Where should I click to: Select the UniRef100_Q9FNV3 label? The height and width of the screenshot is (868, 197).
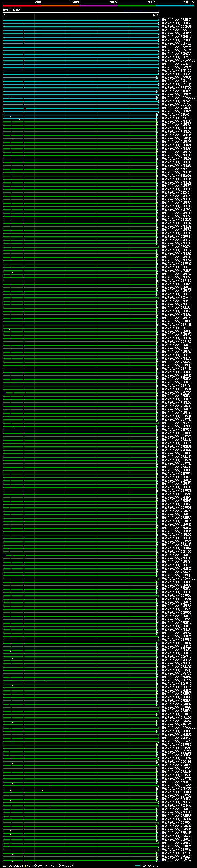(x=176, y=284)
